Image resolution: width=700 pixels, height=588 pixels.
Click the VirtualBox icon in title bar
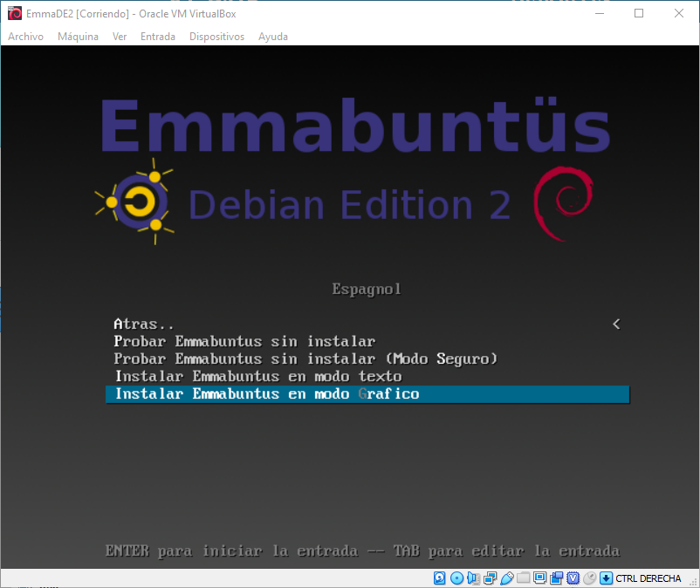click(x=14, y=13)
